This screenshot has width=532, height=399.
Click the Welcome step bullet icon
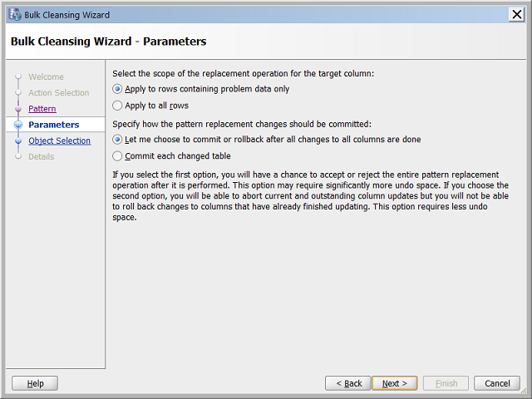pyautogui.click(x=17, y=77)
